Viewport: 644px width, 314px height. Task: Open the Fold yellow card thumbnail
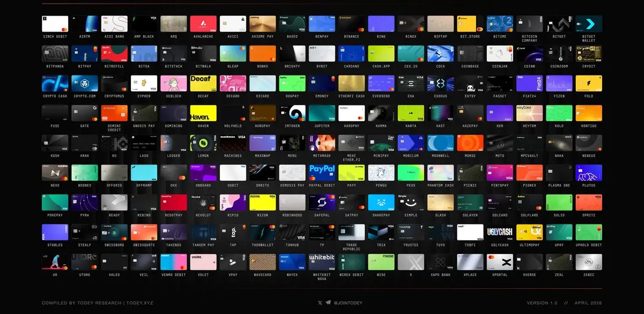click(x=589, y=84)
